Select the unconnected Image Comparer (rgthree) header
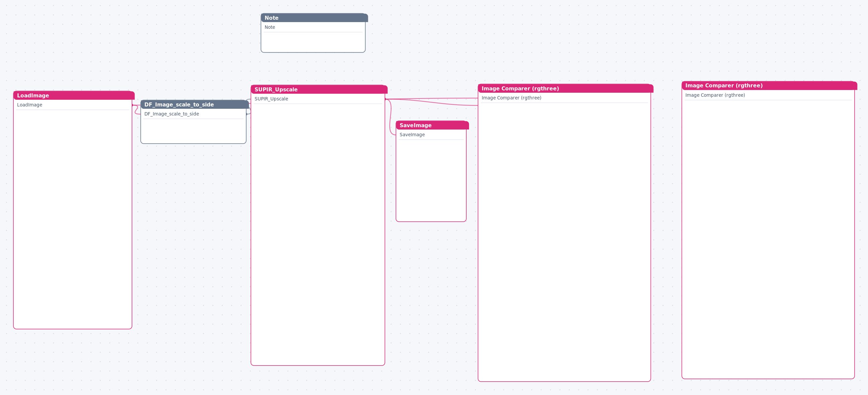The width and height of the screenshot is (868, 395). (769, 86)
